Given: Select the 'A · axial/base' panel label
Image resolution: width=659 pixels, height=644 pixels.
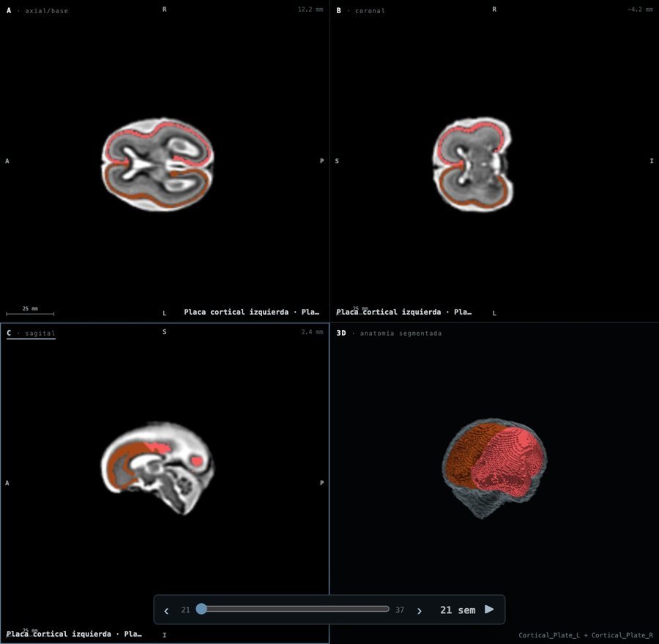Looking at the screenshot, I should coord(37,10).
